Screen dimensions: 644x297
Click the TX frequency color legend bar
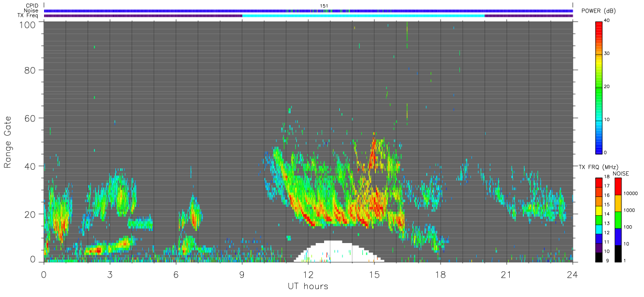click(x=599, y=219)
